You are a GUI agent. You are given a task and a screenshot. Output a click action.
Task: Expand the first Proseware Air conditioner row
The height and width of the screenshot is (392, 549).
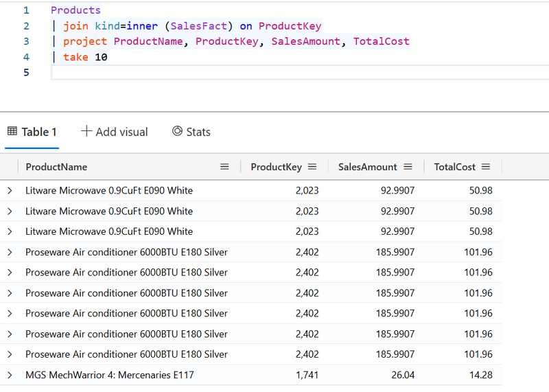click(10, 252)
